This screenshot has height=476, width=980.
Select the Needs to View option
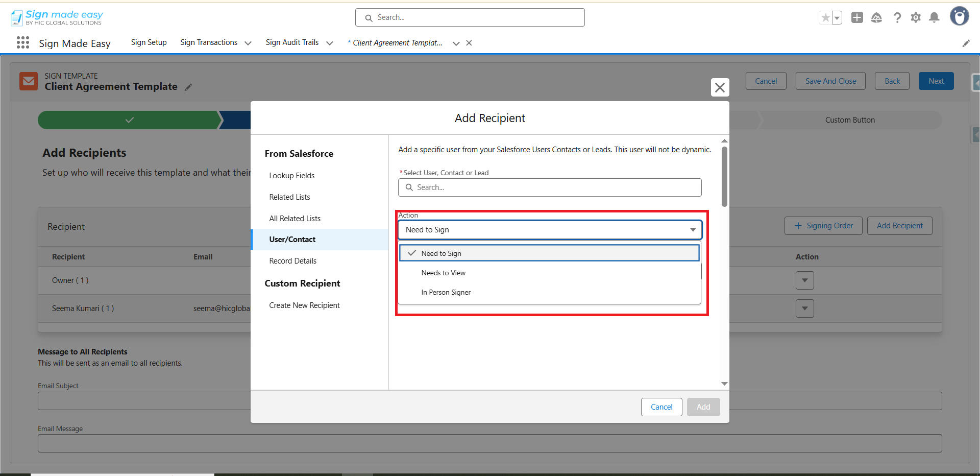tap(444, 273)
